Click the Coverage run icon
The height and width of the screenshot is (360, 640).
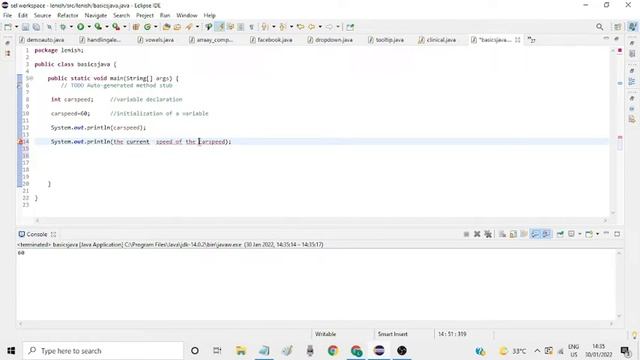tap(98, 27)
